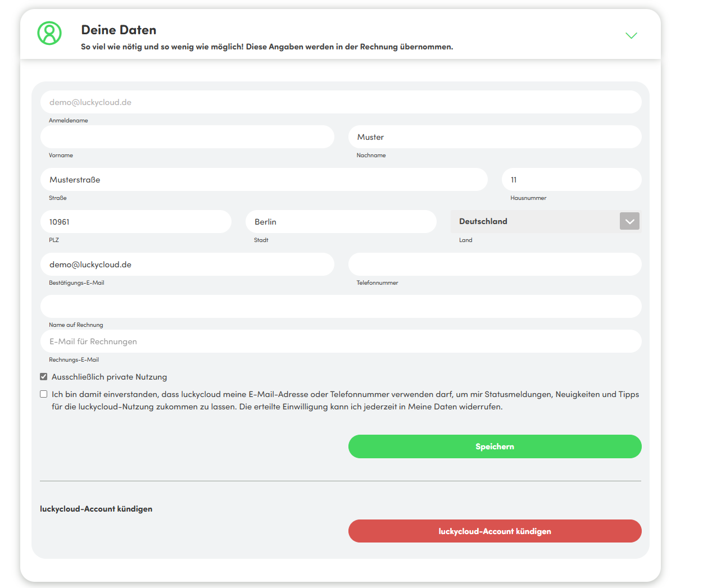
Task: Open the Land dropdown arrow
Action: (x=629, y=221)
